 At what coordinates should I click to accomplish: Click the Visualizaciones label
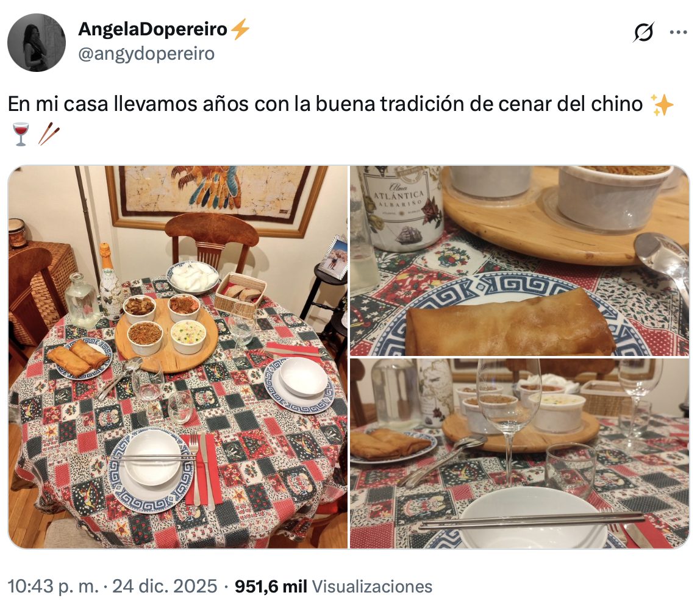(372, 586)
